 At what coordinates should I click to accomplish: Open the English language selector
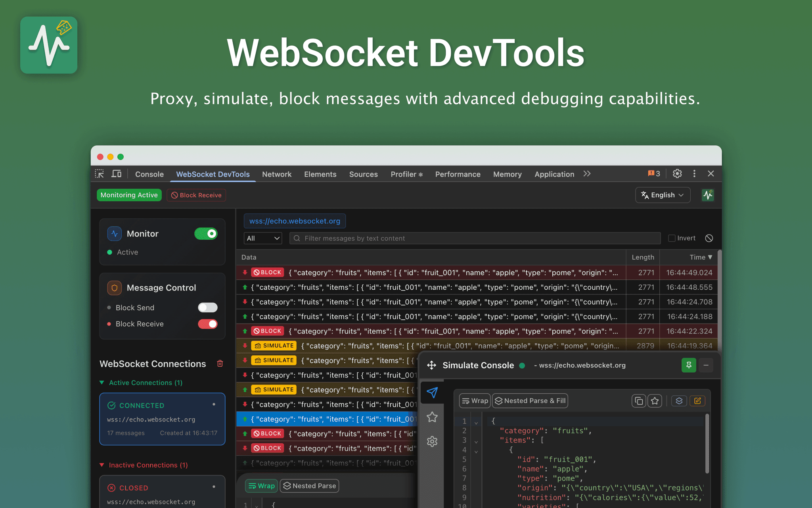pos(663,195)
